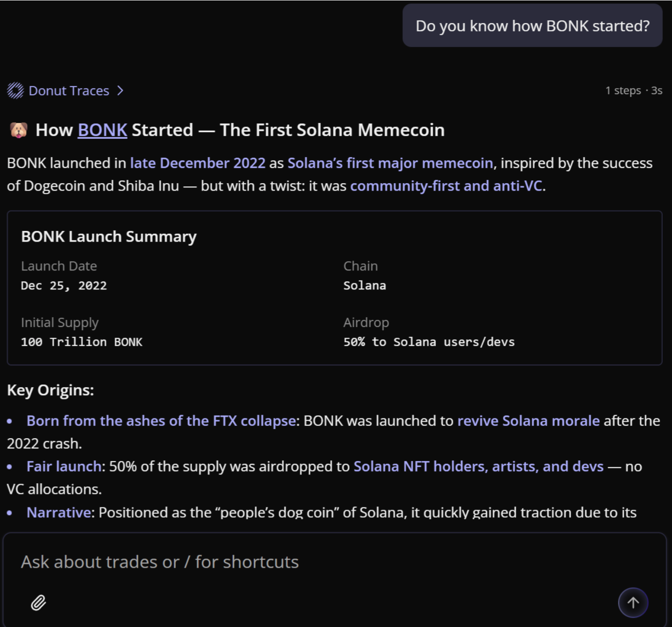This screenshot has height=627, width=672.
Task: Click the "1 steps · 3s" indicator
Action: click(x=633, y=90)
